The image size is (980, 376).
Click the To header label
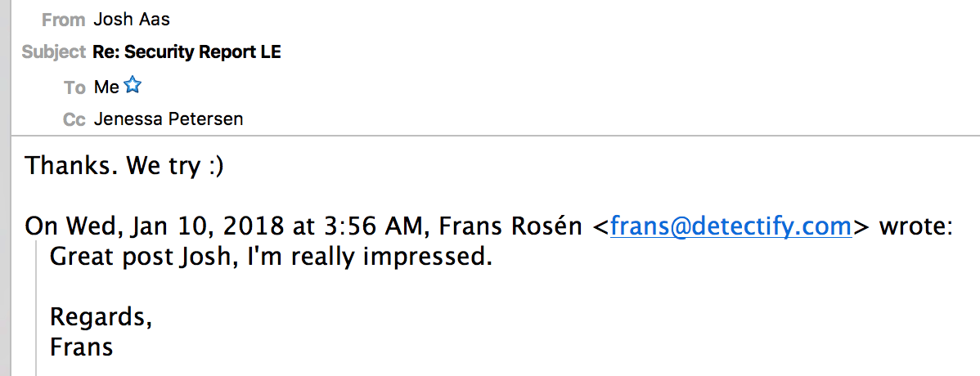[74, 87]
